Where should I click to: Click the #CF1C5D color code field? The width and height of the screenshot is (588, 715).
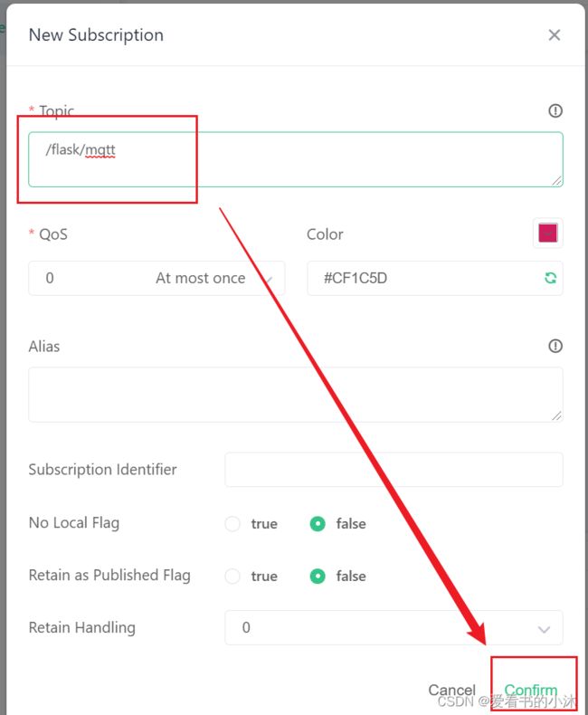coord(435,278)
